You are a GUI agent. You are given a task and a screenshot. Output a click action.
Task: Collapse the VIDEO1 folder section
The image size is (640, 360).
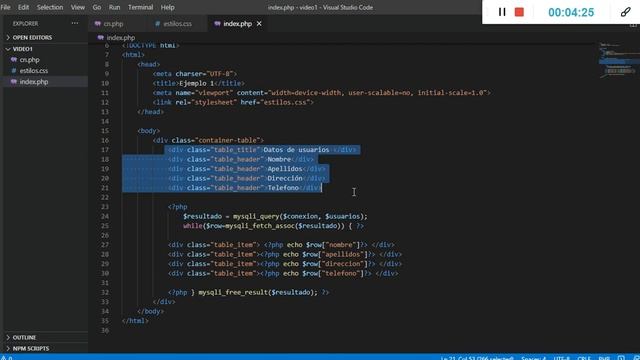(22, 49)
